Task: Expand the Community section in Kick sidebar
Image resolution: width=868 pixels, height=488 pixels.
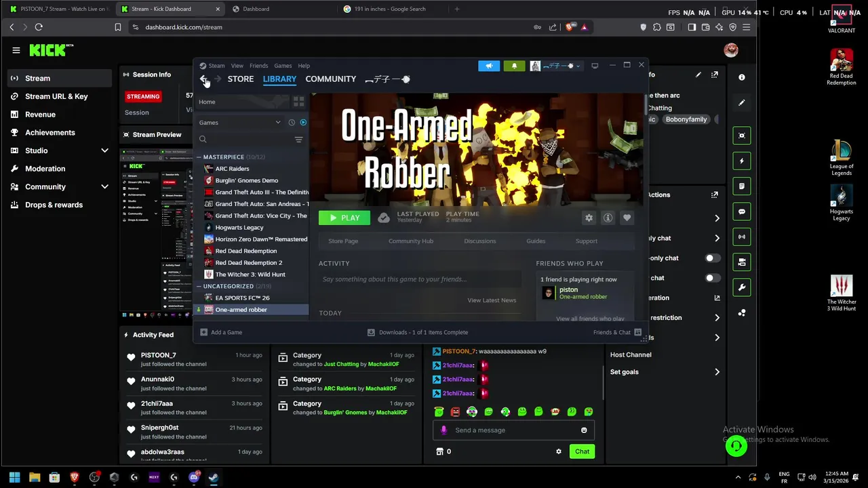Action: point(104,186)
